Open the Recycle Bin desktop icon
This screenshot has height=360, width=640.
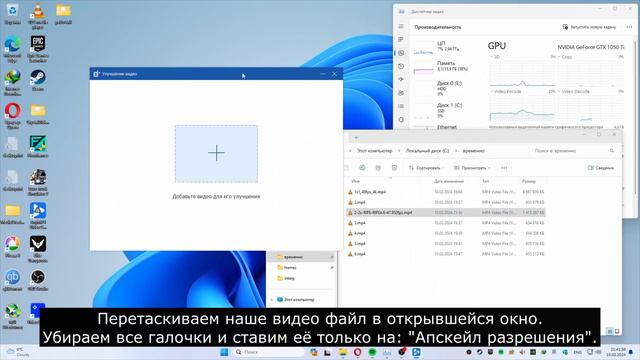point(12,13)
